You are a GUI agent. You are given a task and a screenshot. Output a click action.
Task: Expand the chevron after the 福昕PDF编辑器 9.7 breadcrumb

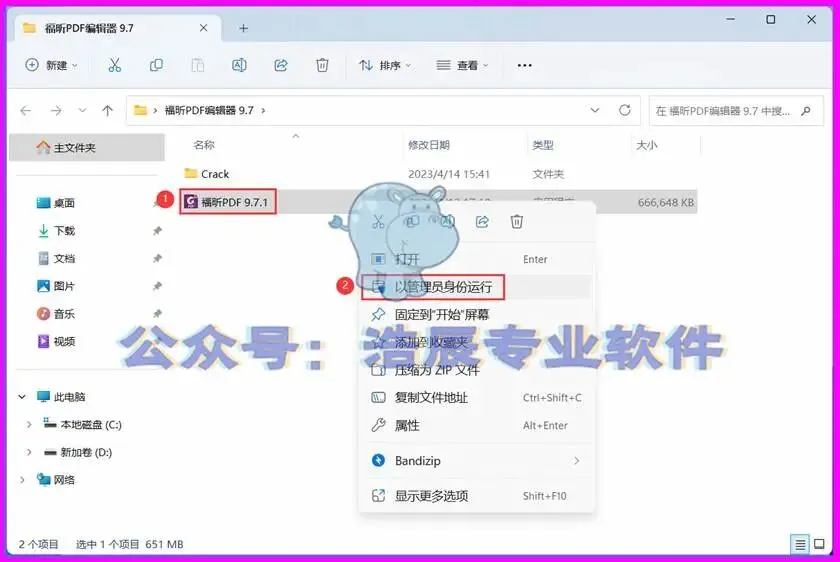(x=263, y=110)
